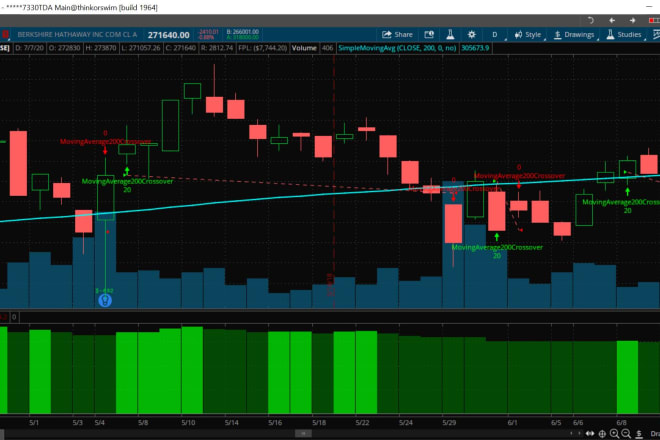The width and height of the screenshot is (660, 440).
Task: Open chart settings gear icon
Action: [x=471, y=35]
